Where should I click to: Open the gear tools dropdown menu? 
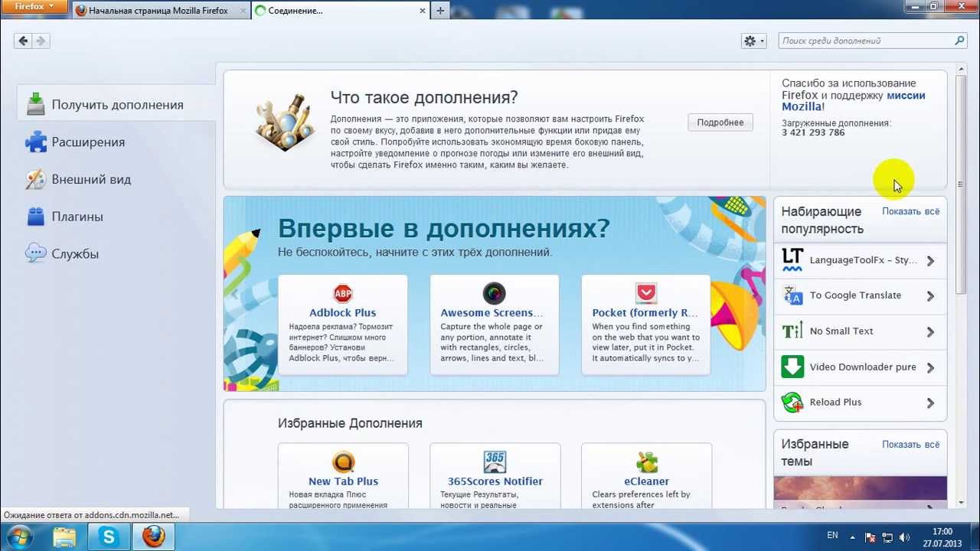click(753, 41)
